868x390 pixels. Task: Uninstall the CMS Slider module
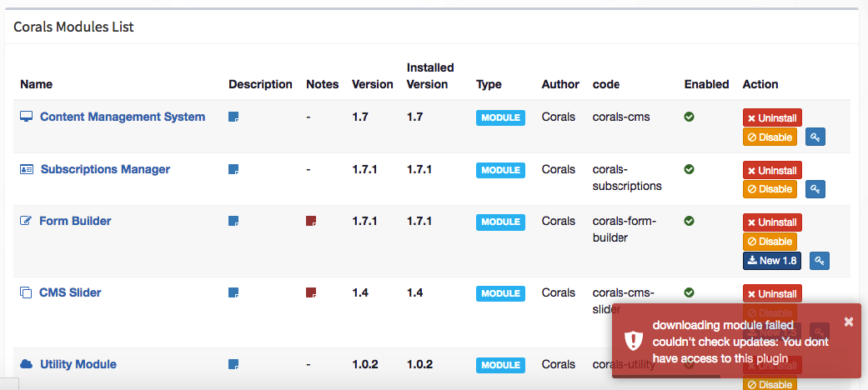click(x=772, y=293)
